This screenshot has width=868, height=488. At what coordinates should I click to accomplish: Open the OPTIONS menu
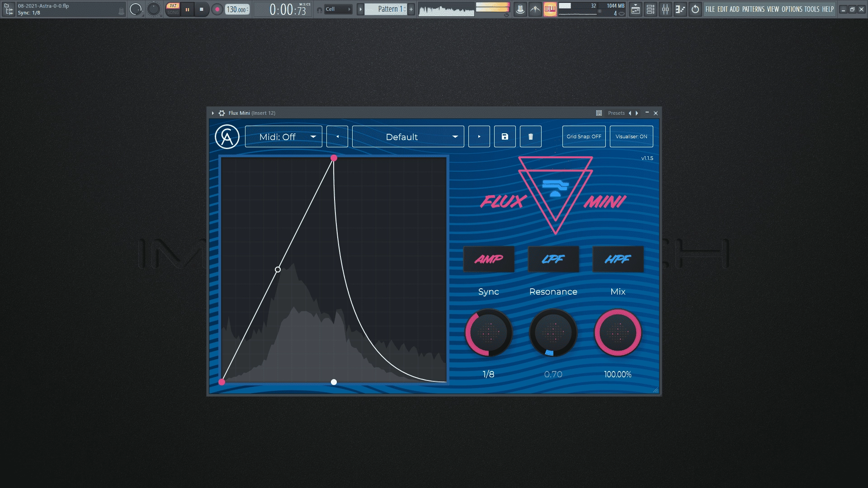792,9
